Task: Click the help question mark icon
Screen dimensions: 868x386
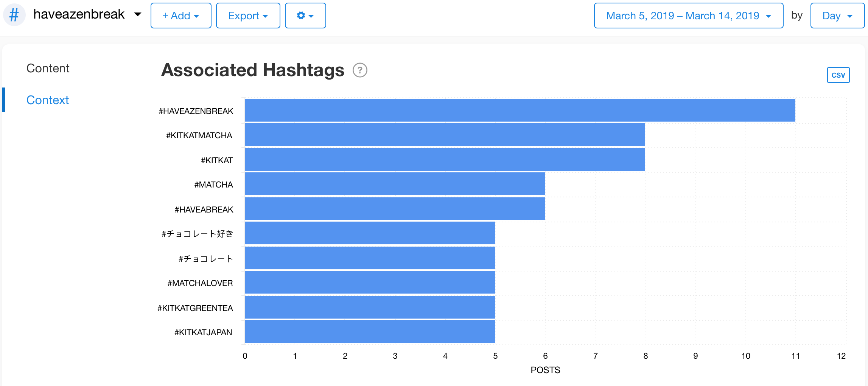Action: pyautogui.click(x=360, y=70)
